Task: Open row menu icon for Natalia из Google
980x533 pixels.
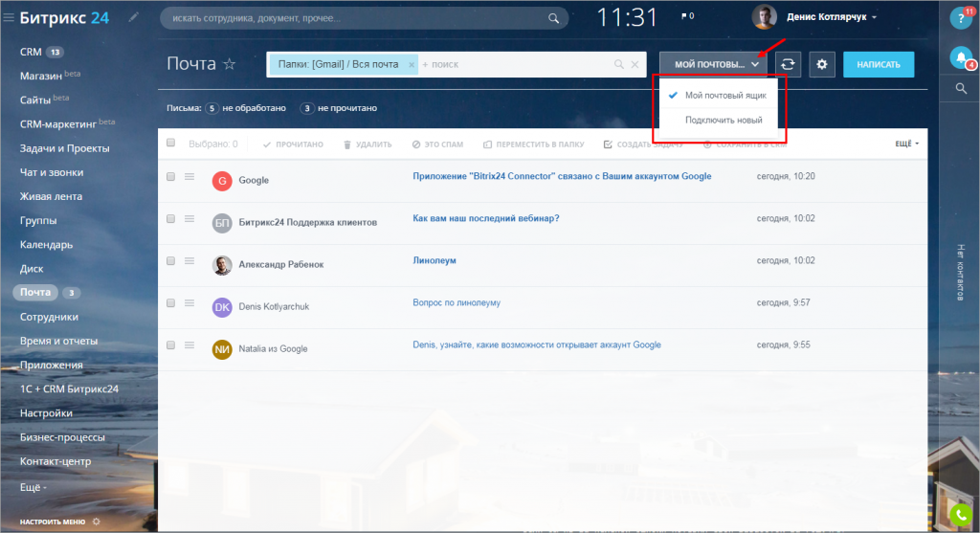Action: click(x=189, y=344)
